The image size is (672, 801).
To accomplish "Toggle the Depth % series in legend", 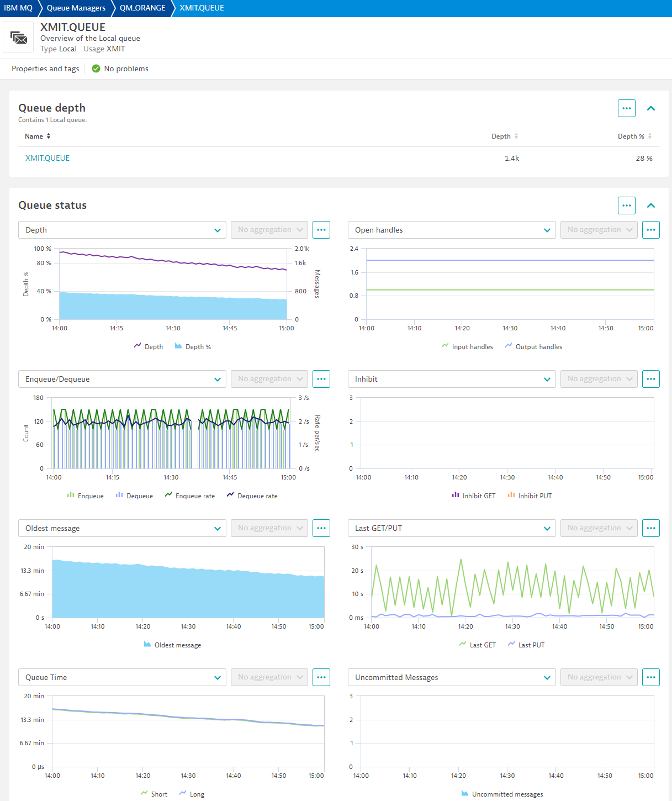I will point(193,347).
